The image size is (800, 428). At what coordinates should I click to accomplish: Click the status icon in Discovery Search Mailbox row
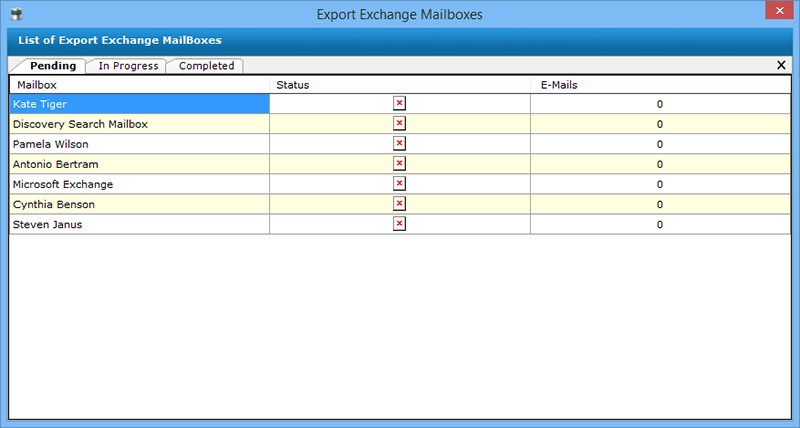coord(399,123)
